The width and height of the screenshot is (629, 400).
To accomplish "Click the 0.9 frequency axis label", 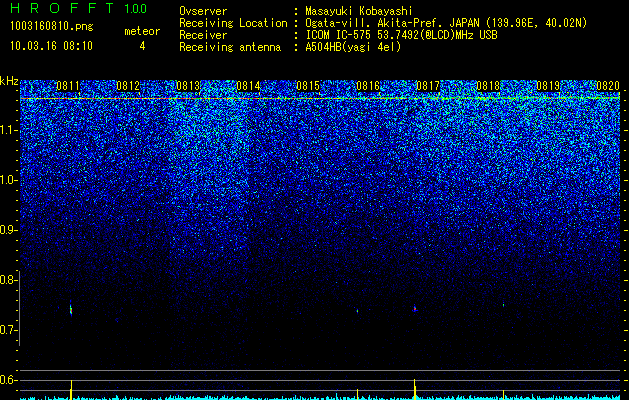I will [8, 230].
